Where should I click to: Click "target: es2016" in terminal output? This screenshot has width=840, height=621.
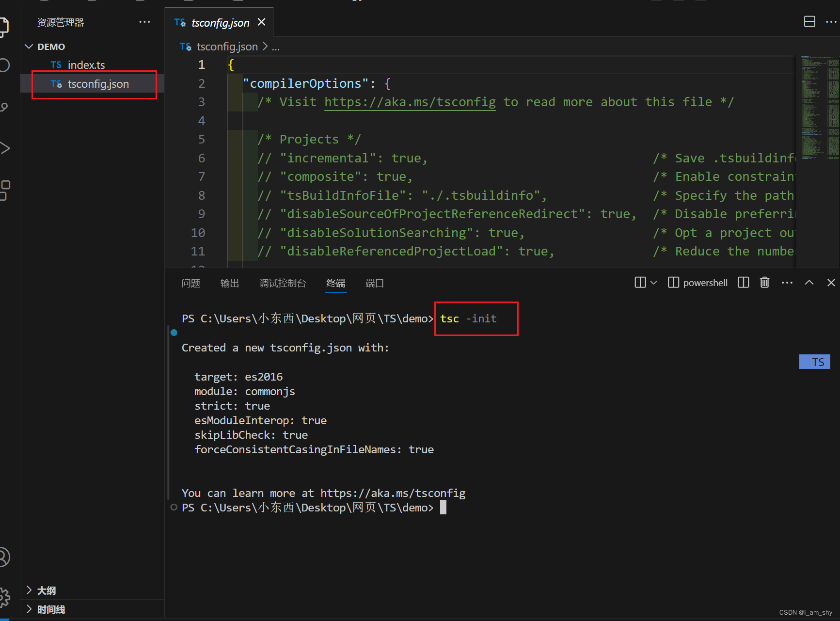click(x=238, y=377)
